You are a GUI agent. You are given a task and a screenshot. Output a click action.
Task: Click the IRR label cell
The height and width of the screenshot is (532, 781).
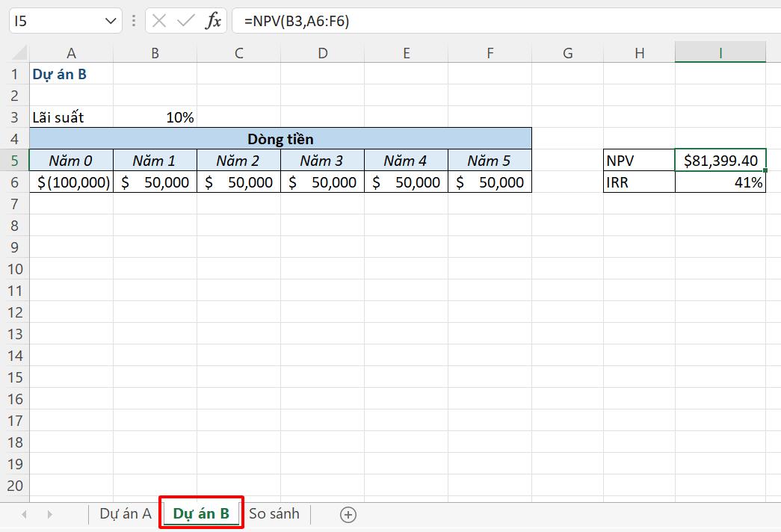point(639,182)
